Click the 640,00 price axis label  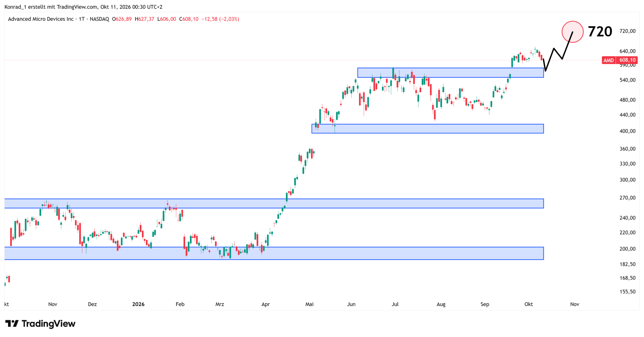point(627,51)
